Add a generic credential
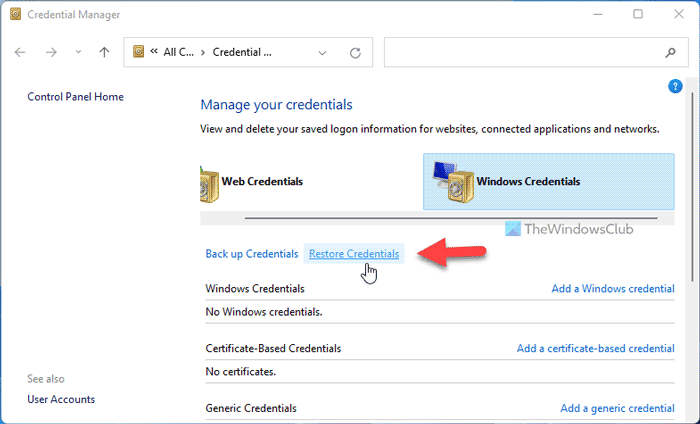Viewport: 700px width, 424px height. click(617, 408)
